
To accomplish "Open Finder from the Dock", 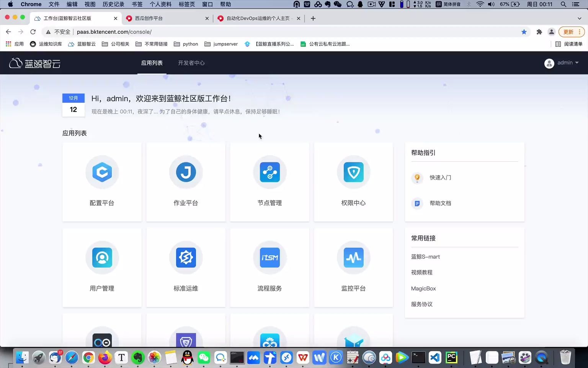I will (x=22, y=358).
